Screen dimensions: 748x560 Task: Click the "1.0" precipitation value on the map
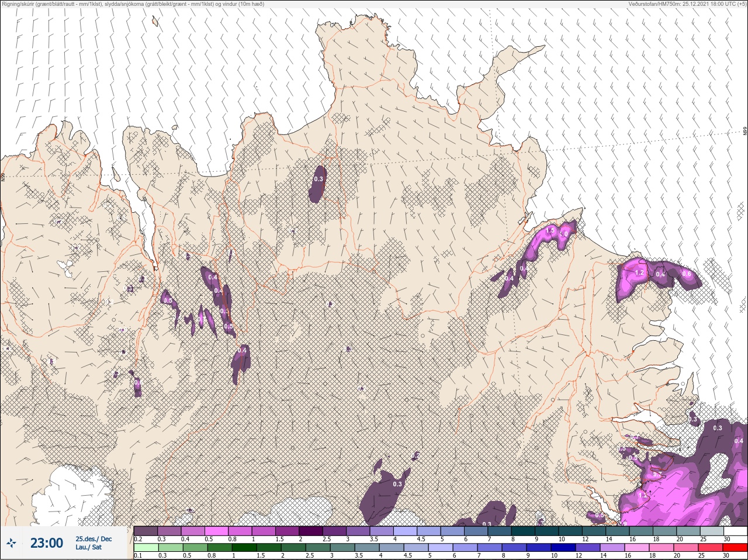coord(565,234)
